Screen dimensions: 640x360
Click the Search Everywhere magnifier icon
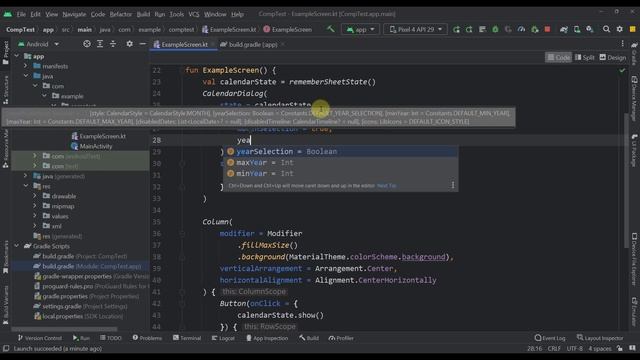click(x=607, y=29)
